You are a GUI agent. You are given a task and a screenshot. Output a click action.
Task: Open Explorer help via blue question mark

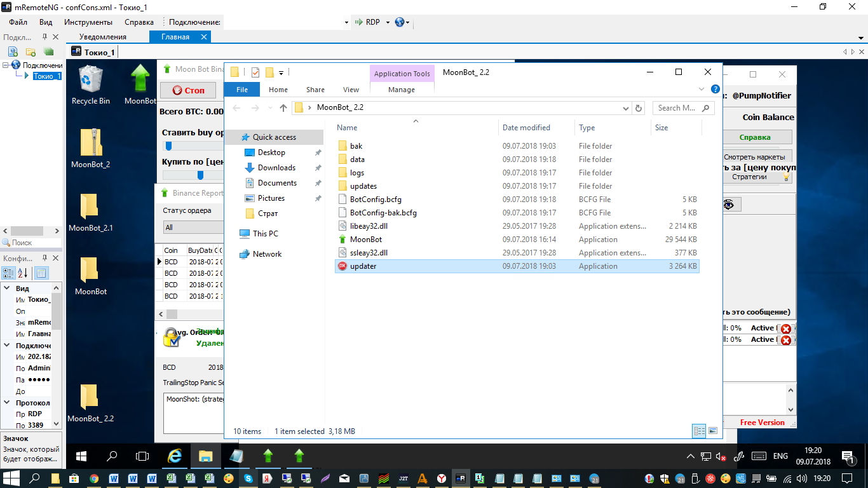point(715,90)
